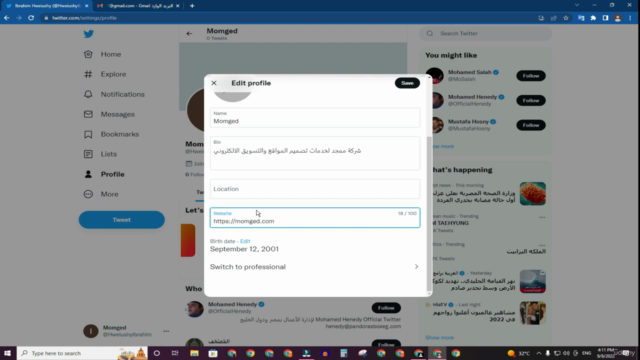Click the Search Twitter box
640x360 pixels.
[x=485, y=33]
